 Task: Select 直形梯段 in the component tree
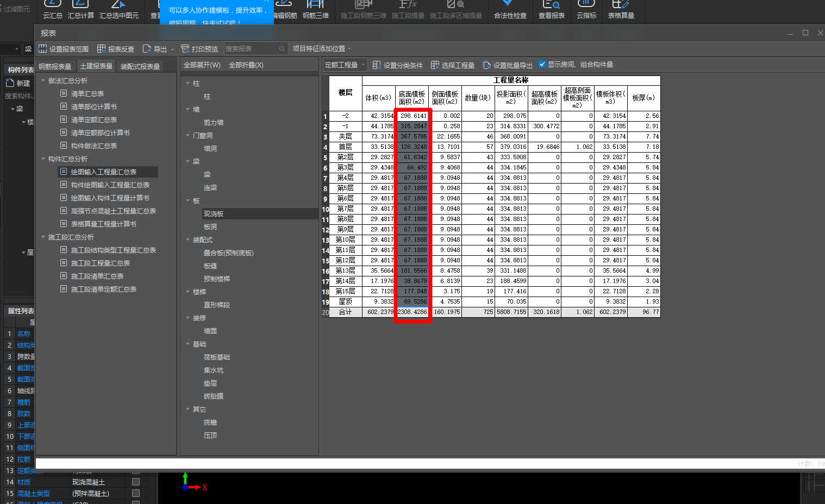pyautogui.click(x=217, y=305)
